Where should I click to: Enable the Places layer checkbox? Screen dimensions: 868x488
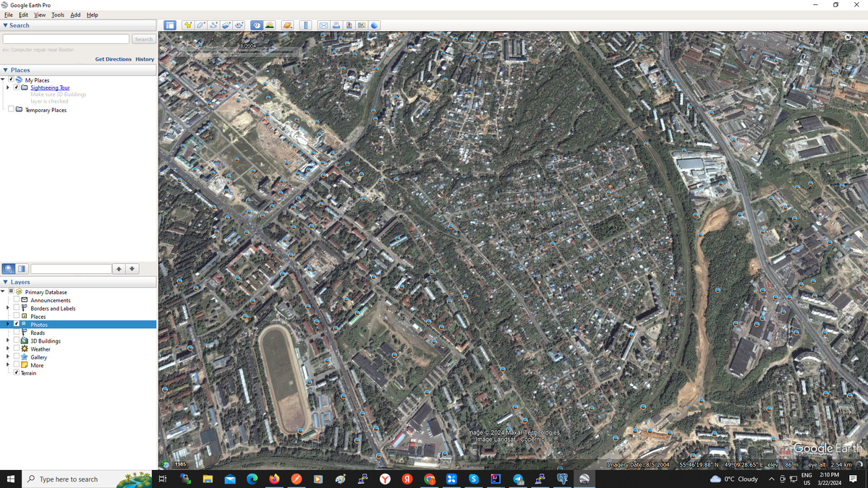click(x=17, y=316)
